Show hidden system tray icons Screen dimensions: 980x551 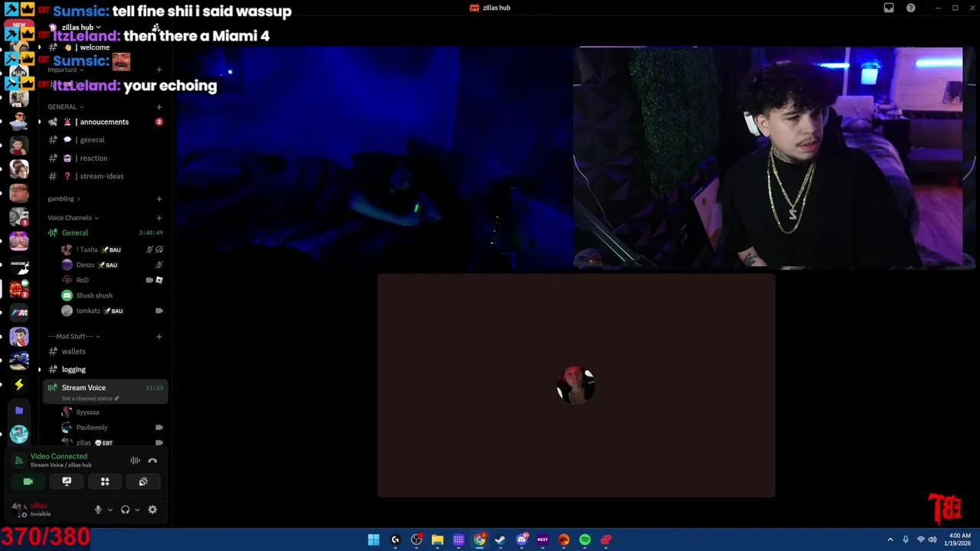pos(890,540)
